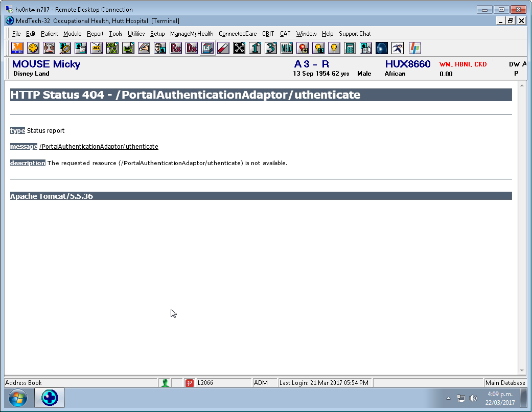The image size is (532, 412).
Task: Click the volume speaker tray icon
Action: tap(473, 398)
